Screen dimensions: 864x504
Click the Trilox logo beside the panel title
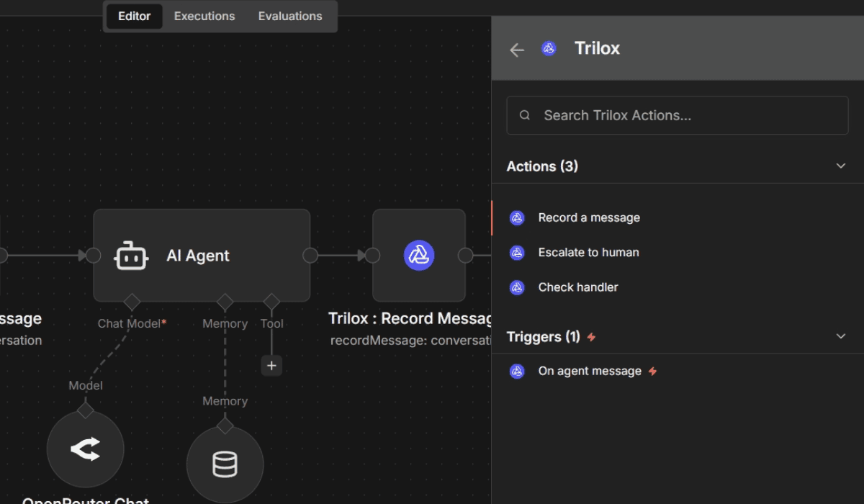tap(549, 48)
